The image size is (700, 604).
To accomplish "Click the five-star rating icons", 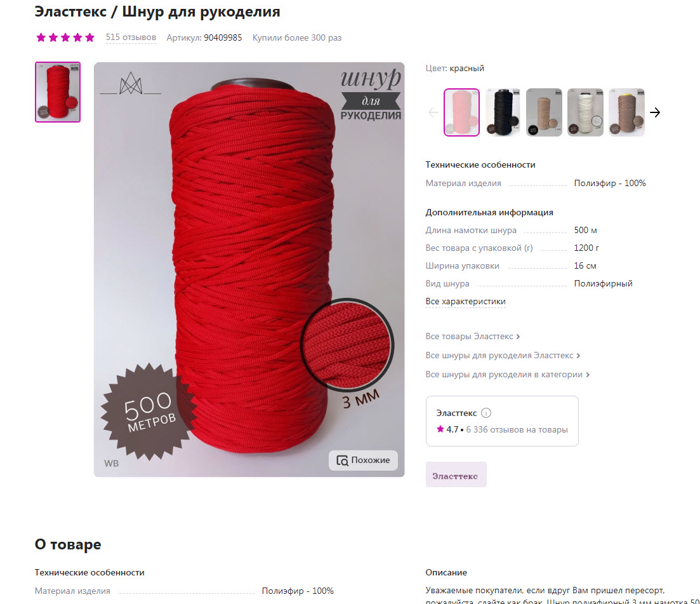I will [x=65, y=37].
